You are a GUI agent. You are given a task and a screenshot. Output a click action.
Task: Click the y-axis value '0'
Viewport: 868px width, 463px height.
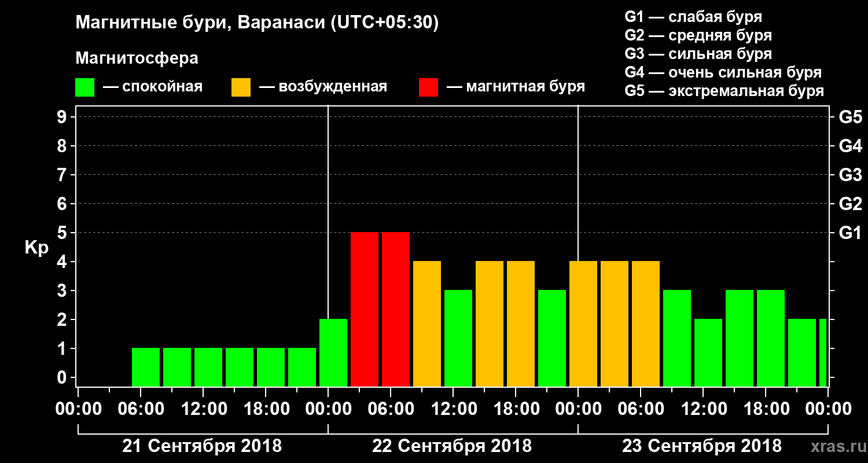63,377
